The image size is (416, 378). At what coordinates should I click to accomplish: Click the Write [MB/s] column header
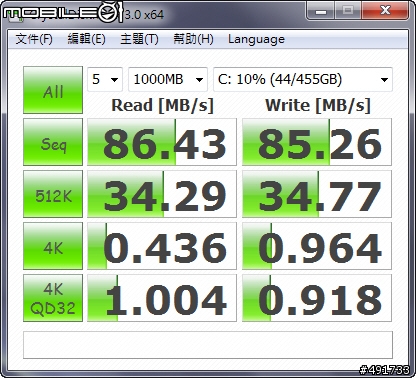(318, 106)
